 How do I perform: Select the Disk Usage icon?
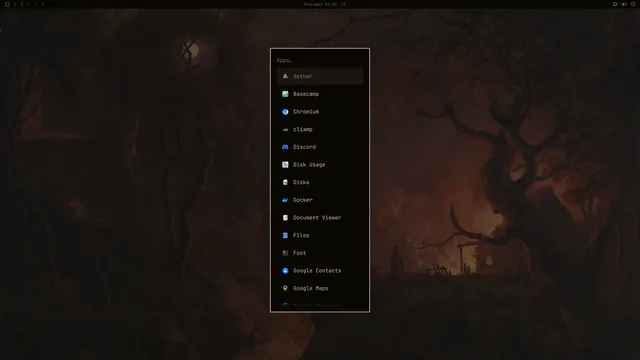(x=285, y=164)
